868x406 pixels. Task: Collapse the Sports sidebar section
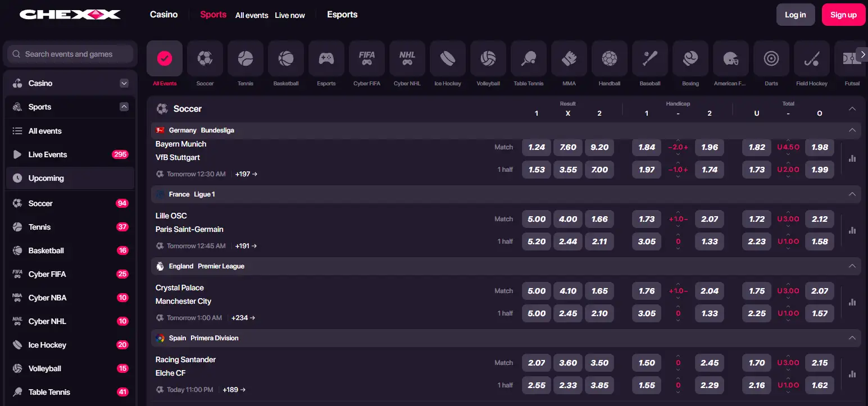(x=124, y=107)
